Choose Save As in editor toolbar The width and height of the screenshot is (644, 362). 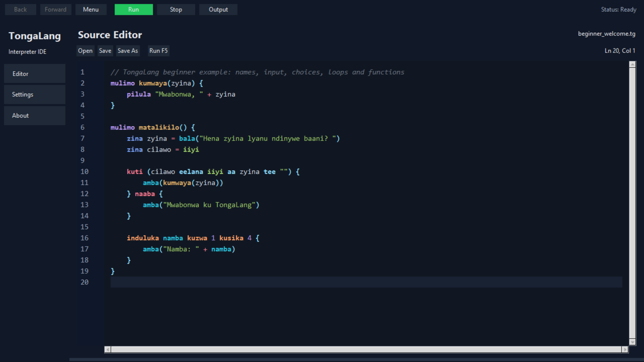pyautogui.click(x=128, y=51)
